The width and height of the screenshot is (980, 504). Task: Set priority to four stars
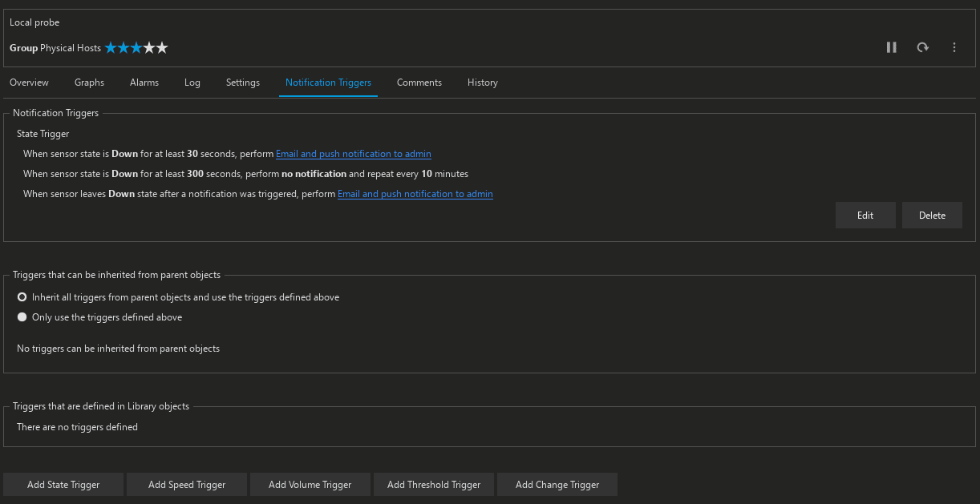[149, 48]
